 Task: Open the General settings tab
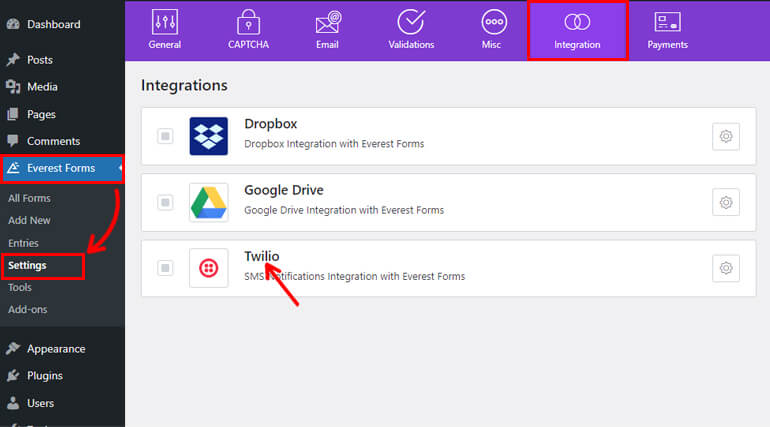165,30
